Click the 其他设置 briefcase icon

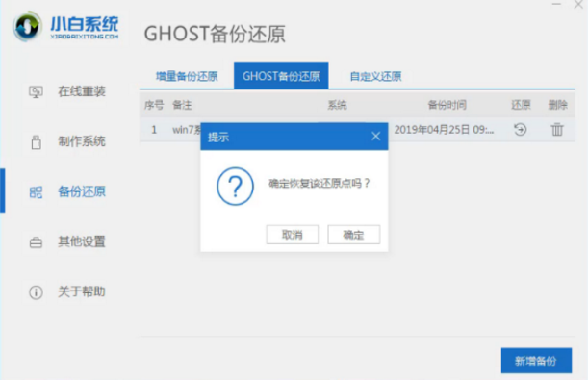click(36, 242)
